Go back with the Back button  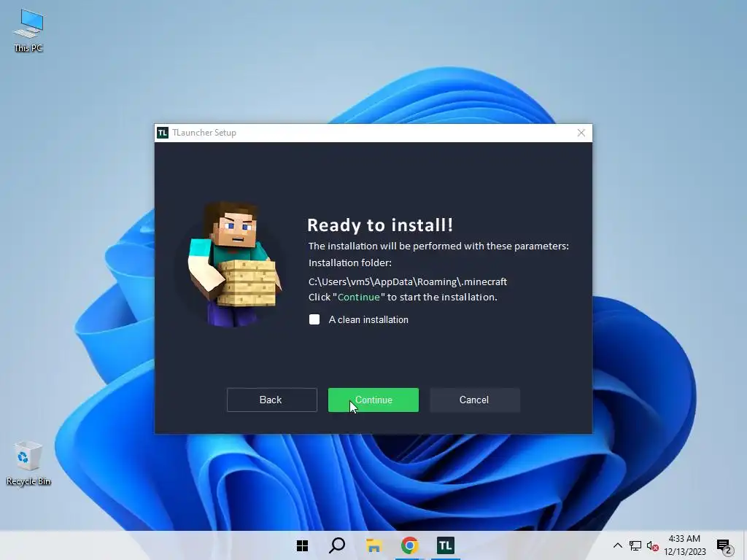[271, 400]
